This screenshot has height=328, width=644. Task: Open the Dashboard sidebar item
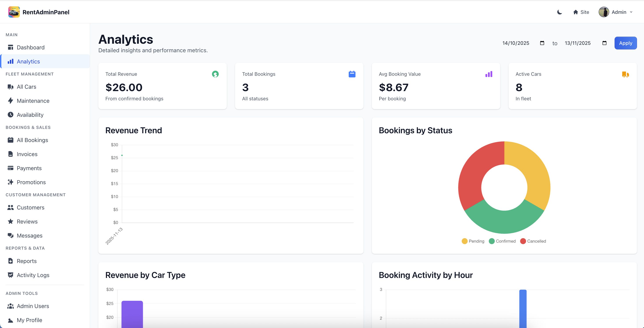tap(31, 47)
